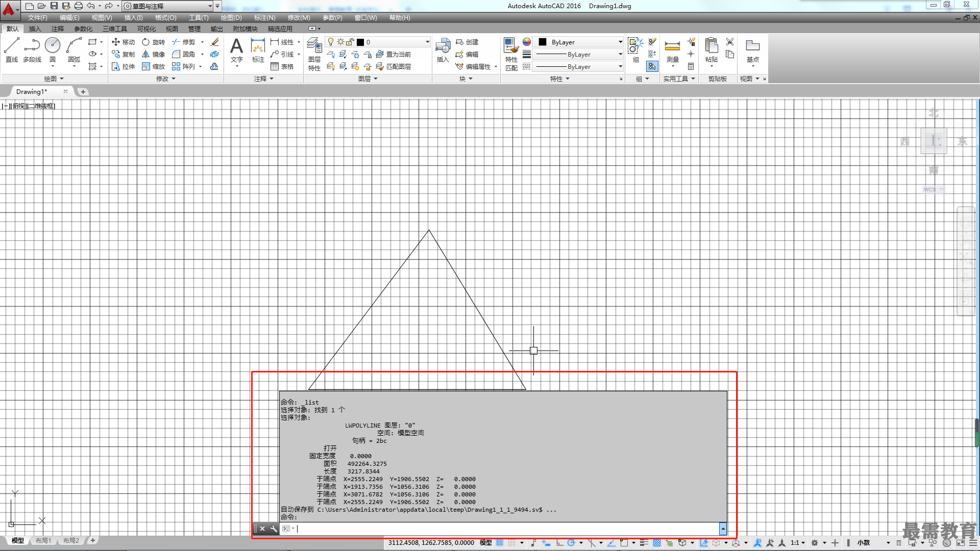Click the object color wheel icon

pyautogui.click(x=527, y=42)
